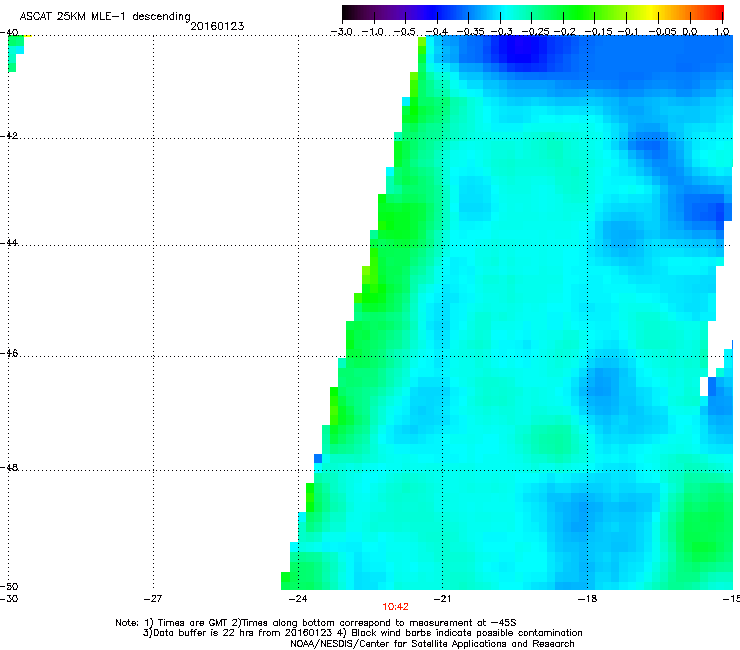Click the "Times are GMT" note line
The width and height of the screenshot is (740, 650).
coord(316,623)
